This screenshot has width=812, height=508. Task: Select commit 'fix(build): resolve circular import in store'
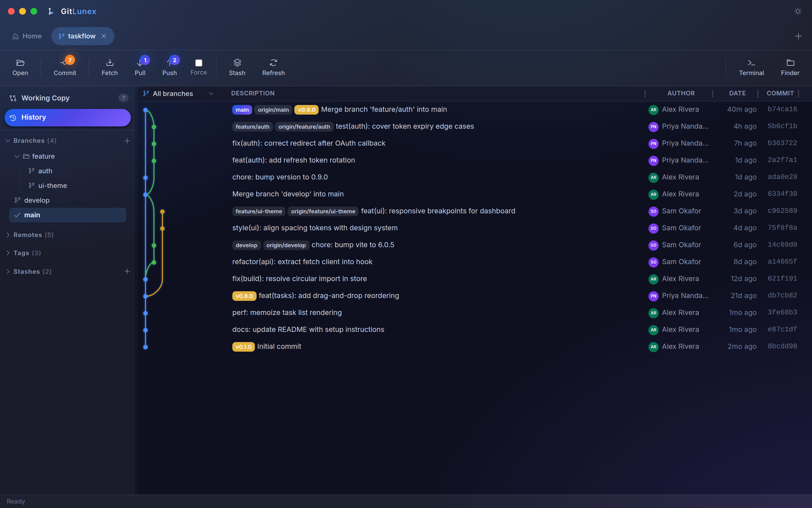(475, 279)
